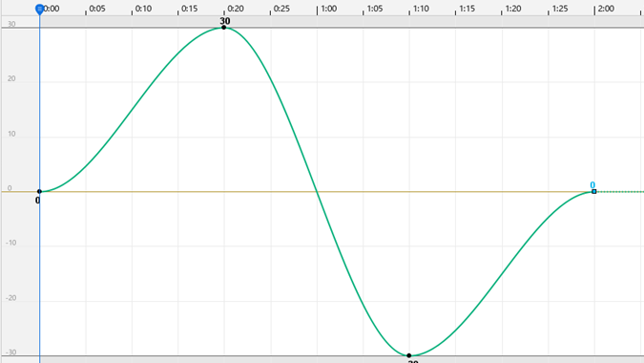Click the bold 30 value label above the peak
Screen dimensions: 644x363
(x=224, y=21)
